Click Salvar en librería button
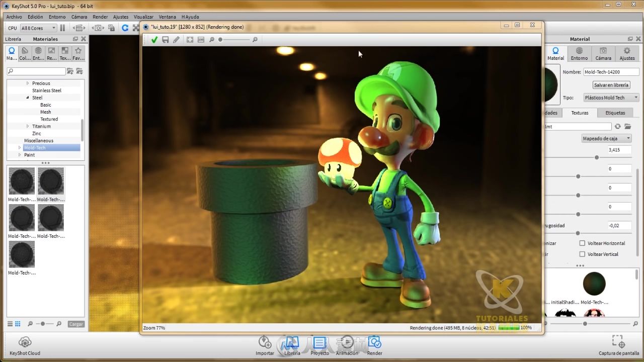Viewport: 644px width, 362px height. point(611,85)
